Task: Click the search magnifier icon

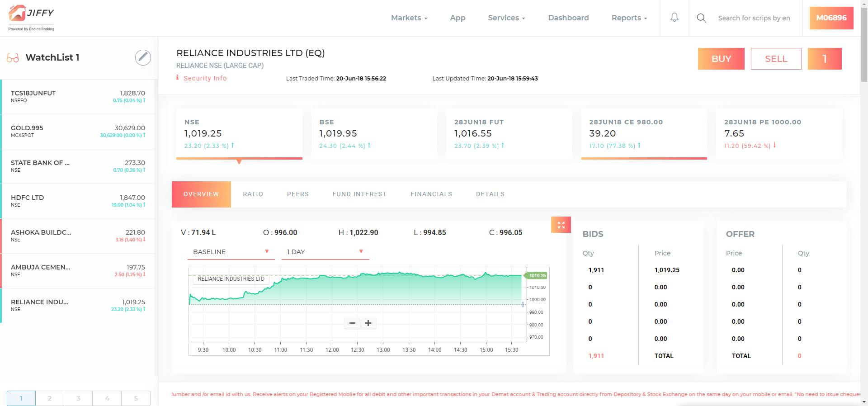Action: tap(701, 18)
